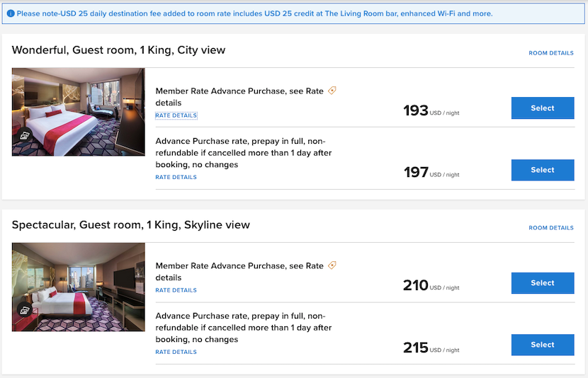Viewport: 588px width, 378px height.
Task: Click the Wonderful, Guest room, 1 King heading
Action: [118, 50]
